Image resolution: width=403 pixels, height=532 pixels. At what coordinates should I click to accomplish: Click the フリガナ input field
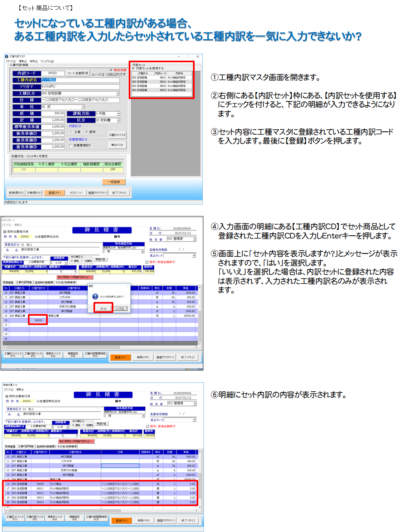[x=80, y=87]
